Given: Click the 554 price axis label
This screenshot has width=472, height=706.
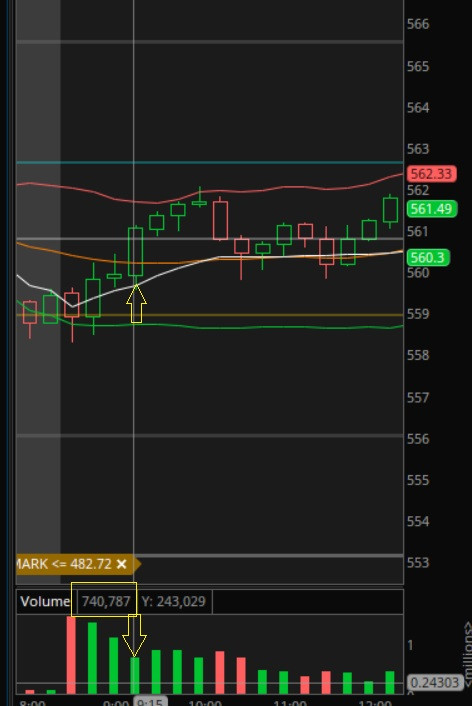Looking at the screenshot, I should pyautogui.click(x=418, y=521).
